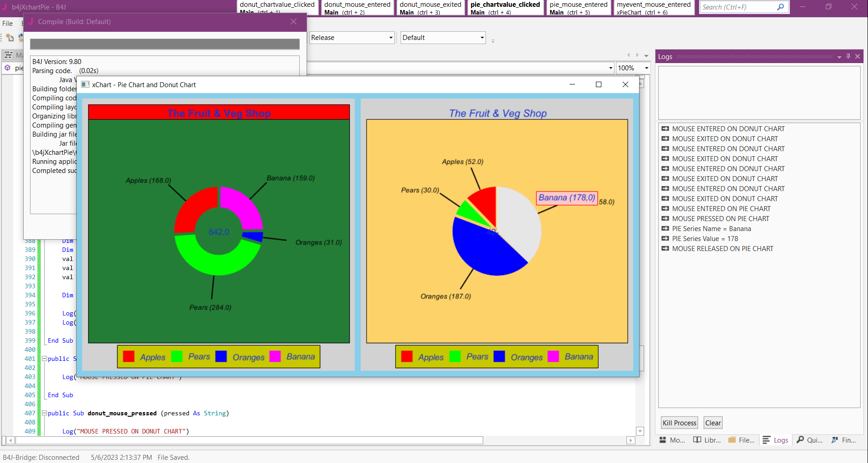Click the green Pears swatch in donut legend
This screenshot has height=463, width=868.
click(177, 356)
